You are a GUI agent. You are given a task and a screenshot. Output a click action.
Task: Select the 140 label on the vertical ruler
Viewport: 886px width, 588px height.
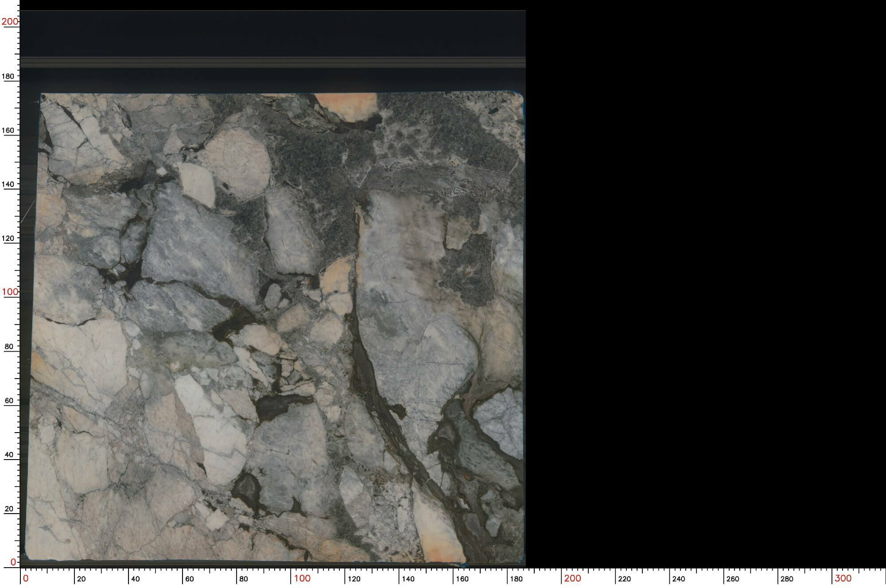tap(8, 184)
